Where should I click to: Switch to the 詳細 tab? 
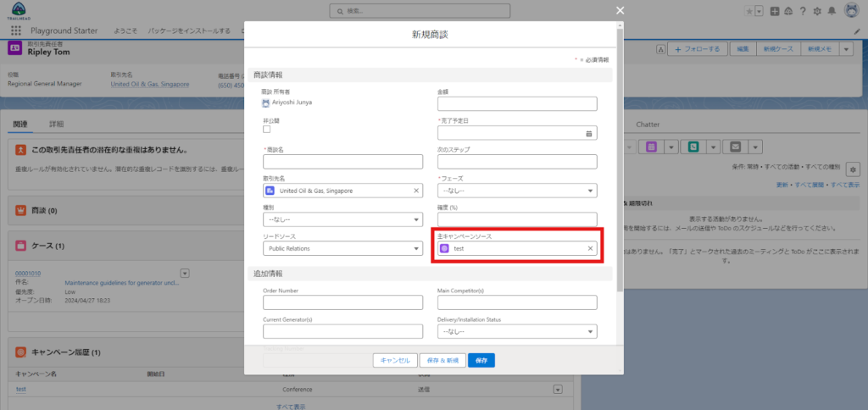[x=56, y=124]
